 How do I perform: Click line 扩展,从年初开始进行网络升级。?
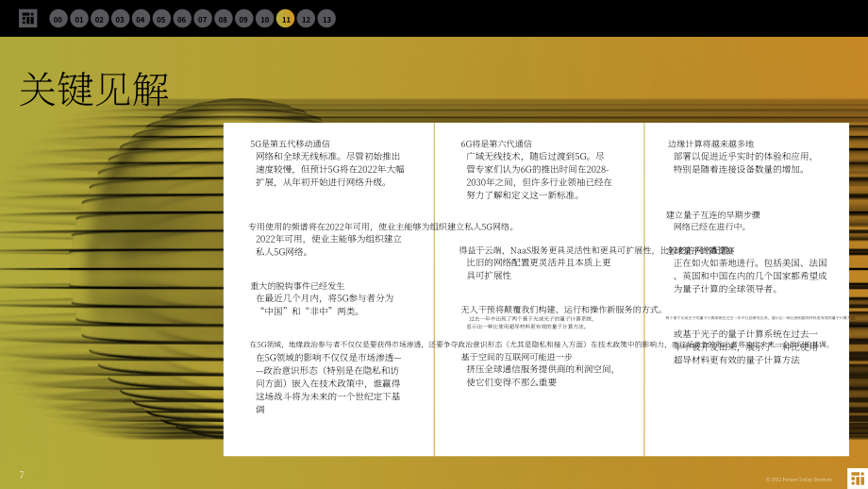tap(322, 181)
